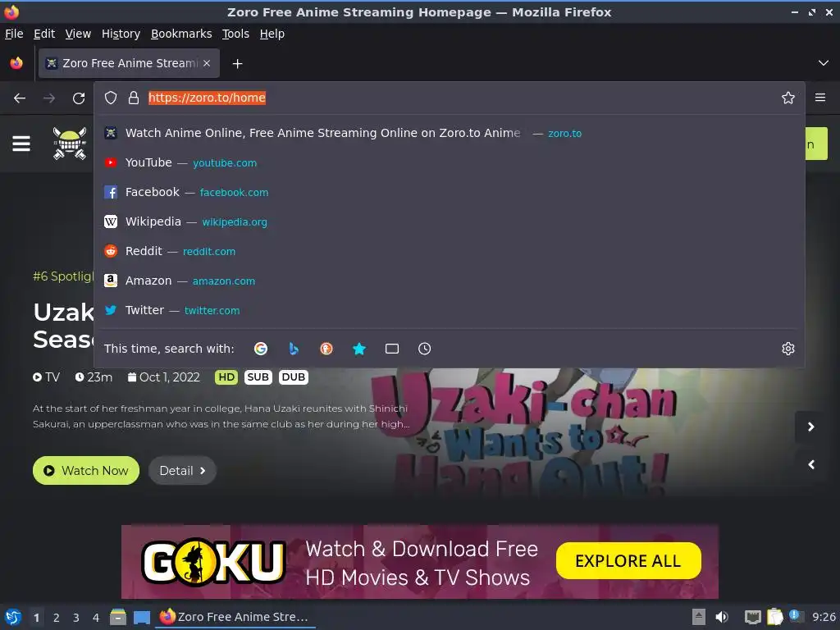This screenshot has width=840, height=630.
Task: Close the Zoro Free Anime Streaming tab
Action: click(x=207, y=63)
